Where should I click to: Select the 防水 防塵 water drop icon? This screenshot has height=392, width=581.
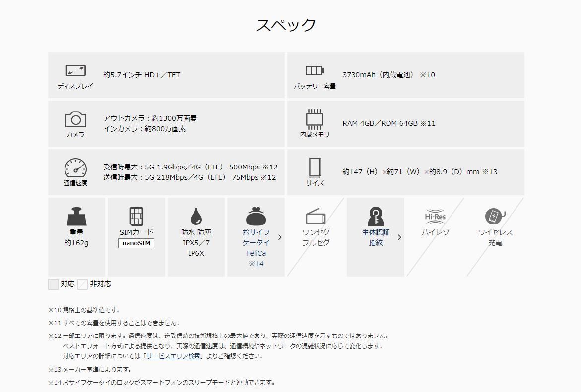click(196, 217)
